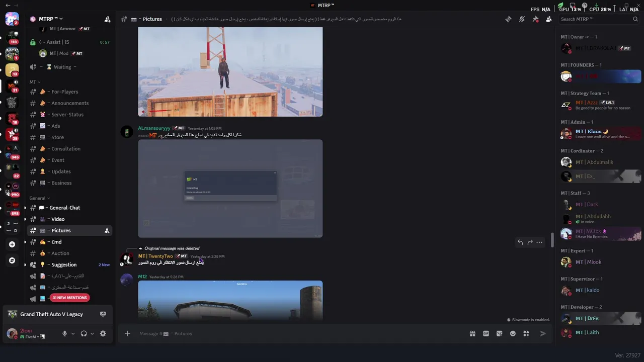Open the Business channel
This screenshot has width=644, height=362.
69,183
